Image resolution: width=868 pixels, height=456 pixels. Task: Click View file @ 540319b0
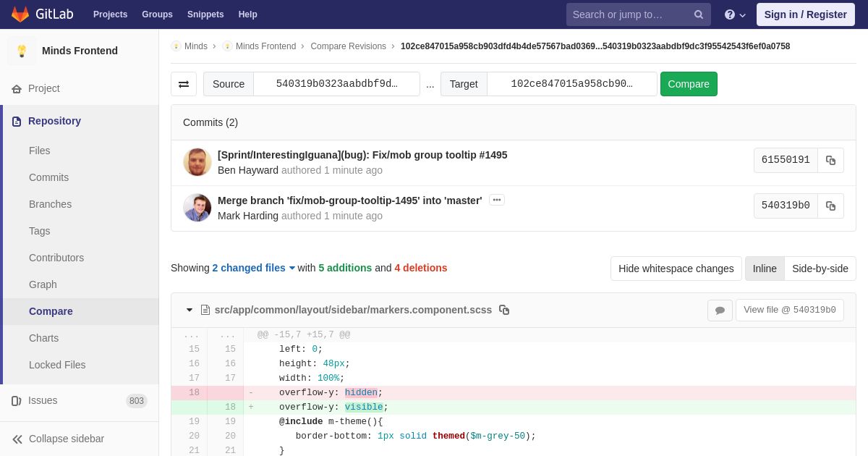click(x=790, y=311)
